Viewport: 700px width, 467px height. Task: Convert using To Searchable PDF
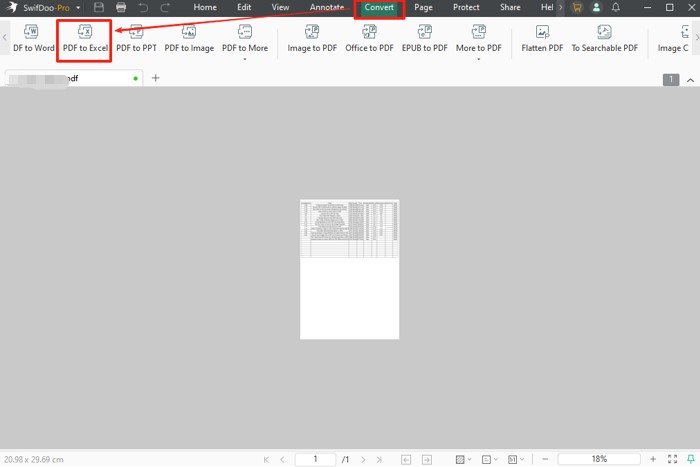click(x=604, y=39)
